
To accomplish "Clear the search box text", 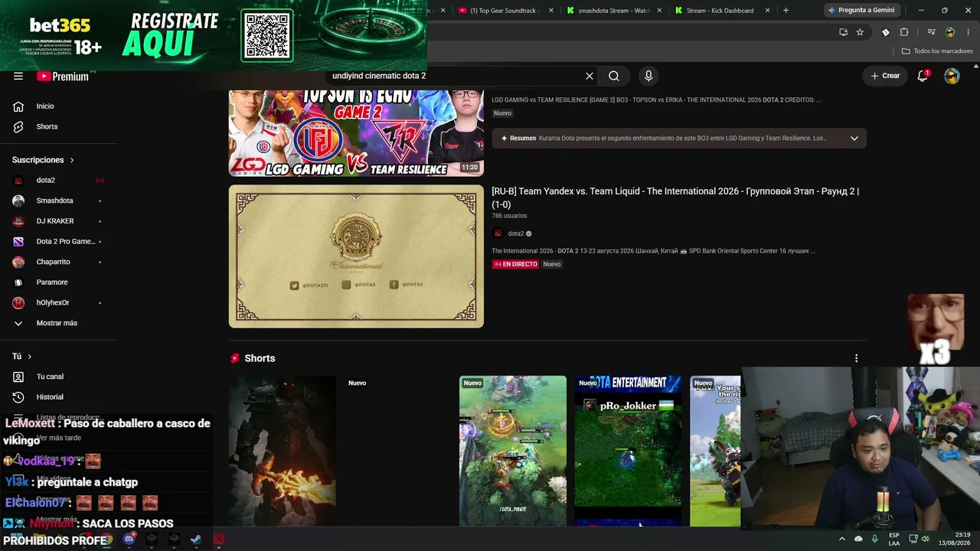I will pyautogui.click(x=590, y=76).
